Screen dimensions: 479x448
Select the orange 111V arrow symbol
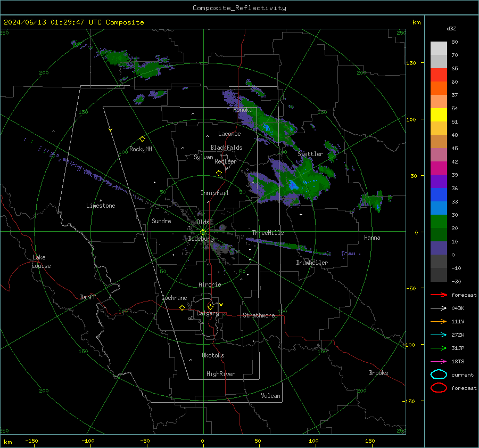(x=439, y=321)
